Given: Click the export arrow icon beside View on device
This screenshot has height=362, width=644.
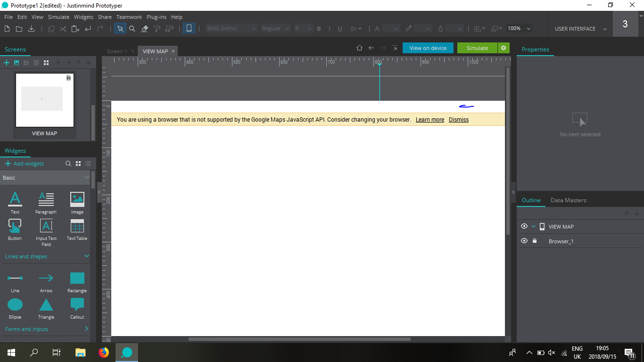Looking at the screenshot, I should pos(395,48).
